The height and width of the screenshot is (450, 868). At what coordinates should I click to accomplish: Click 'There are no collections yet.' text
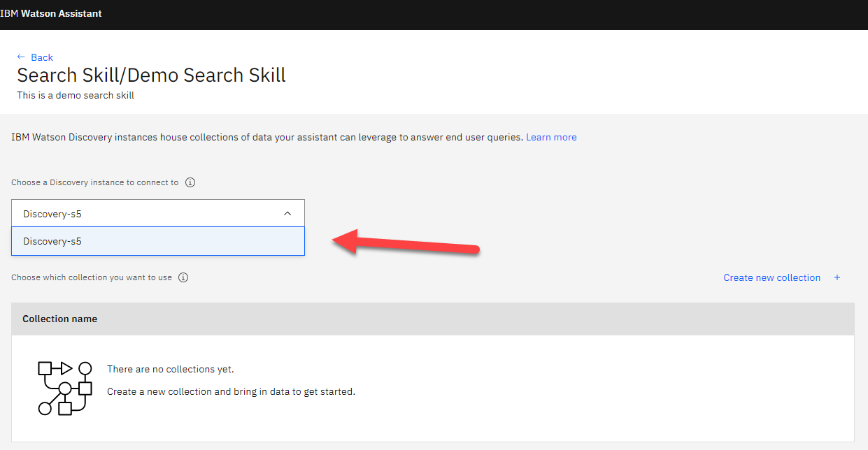pyautogui.click(x=171, y=369)
